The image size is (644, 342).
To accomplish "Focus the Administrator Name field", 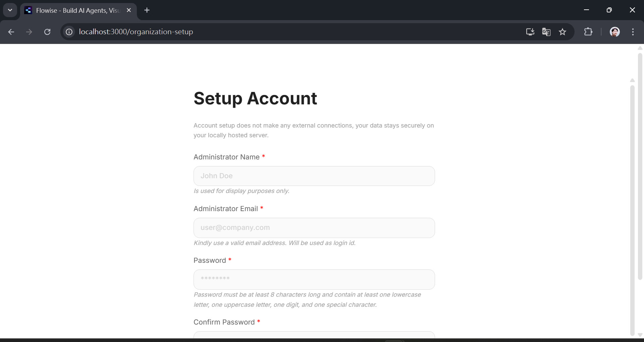I will [x=314, y=176].
